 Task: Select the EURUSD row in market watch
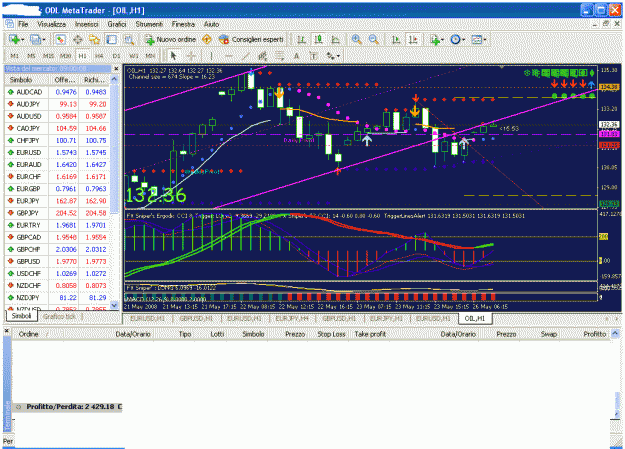57,152
